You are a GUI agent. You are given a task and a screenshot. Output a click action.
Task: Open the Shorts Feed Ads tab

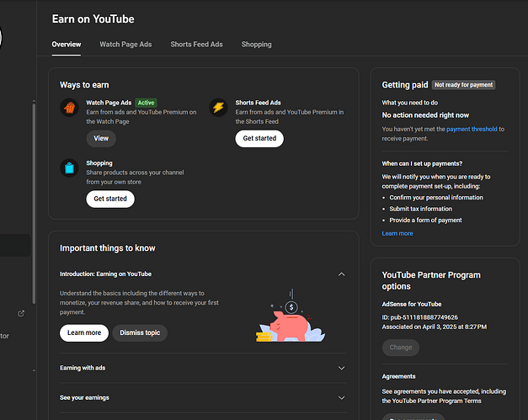tap(197, 45)
